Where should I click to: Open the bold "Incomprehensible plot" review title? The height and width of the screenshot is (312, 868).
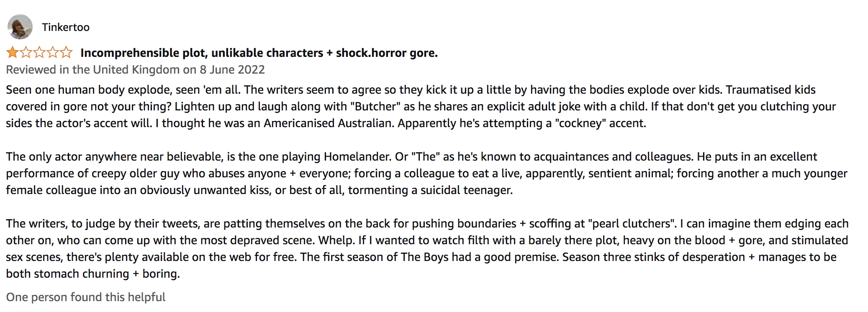[259, 53]
